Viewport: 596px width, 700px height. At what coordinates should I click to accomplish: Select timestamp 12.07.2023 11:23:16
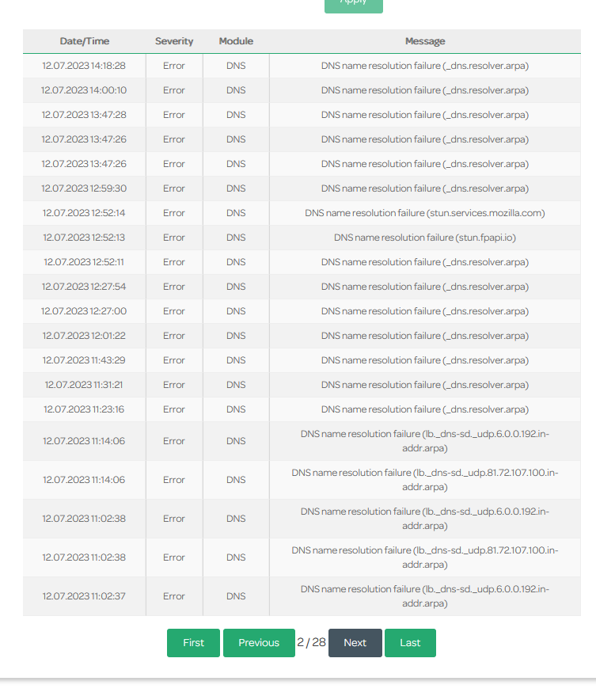pyautogui.click(x=84, y=409)
